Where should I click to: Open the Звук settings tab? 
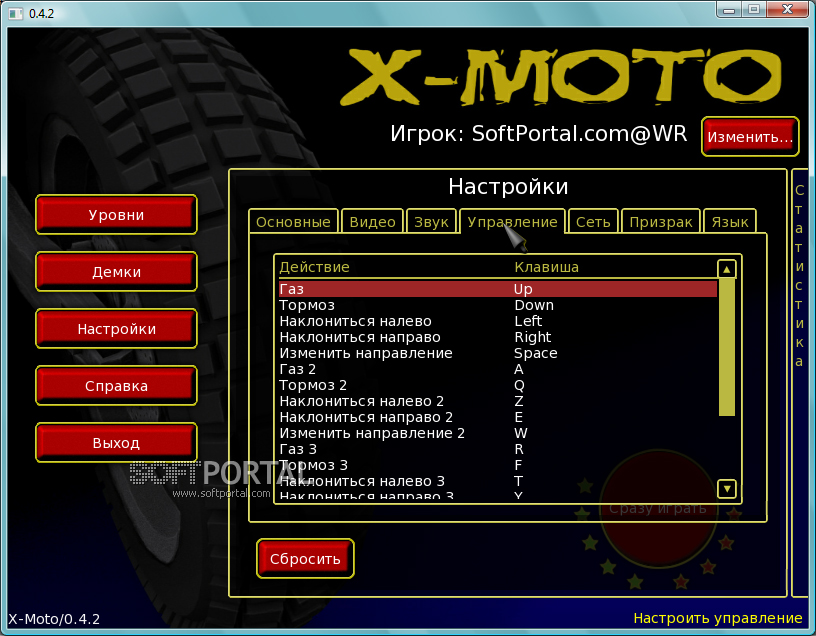pos(431,222)
